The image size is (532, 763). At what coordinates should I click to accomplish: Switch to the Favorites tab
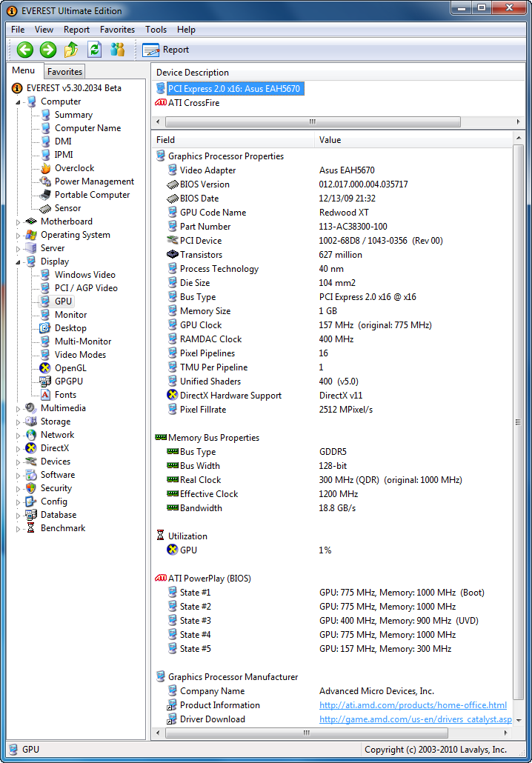64,72
